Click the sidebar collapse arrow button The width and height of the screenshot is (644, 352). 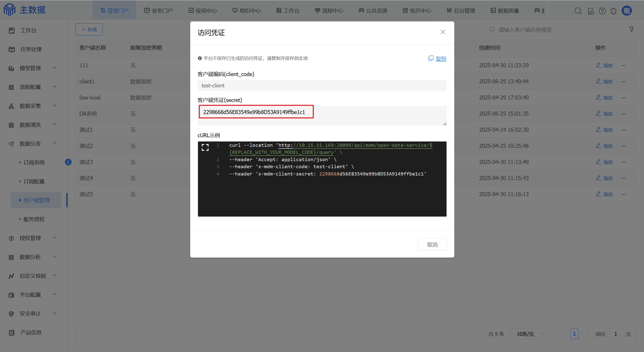click(x=68, y=162)
